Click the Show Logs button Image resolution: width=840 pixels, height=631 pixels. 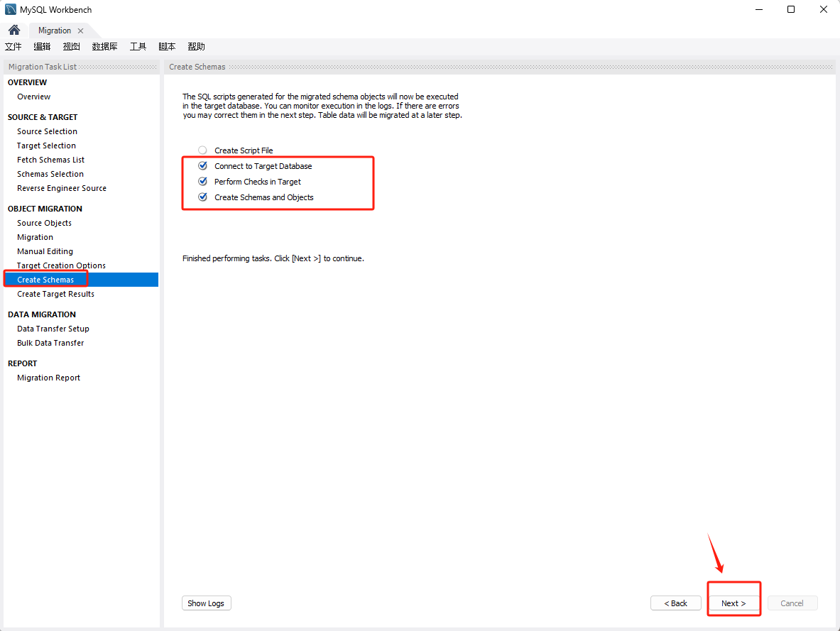[x=206, y=603]
